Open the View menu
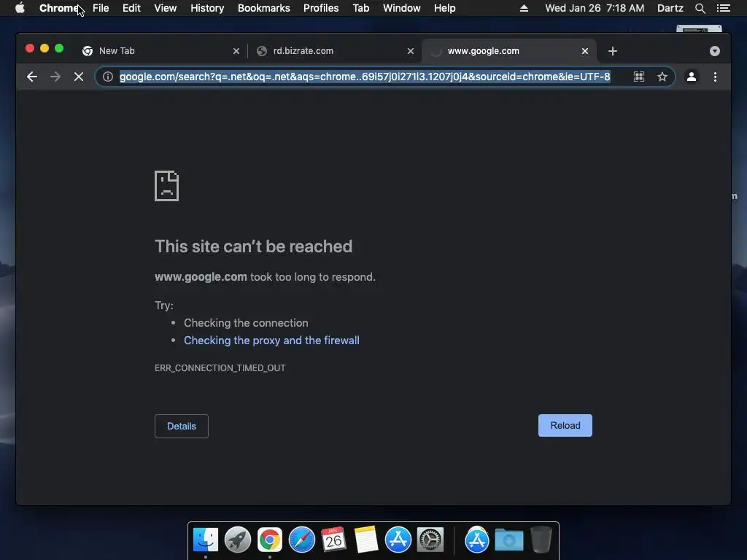The width and height of the screenshot is (747, 560). 166,8
